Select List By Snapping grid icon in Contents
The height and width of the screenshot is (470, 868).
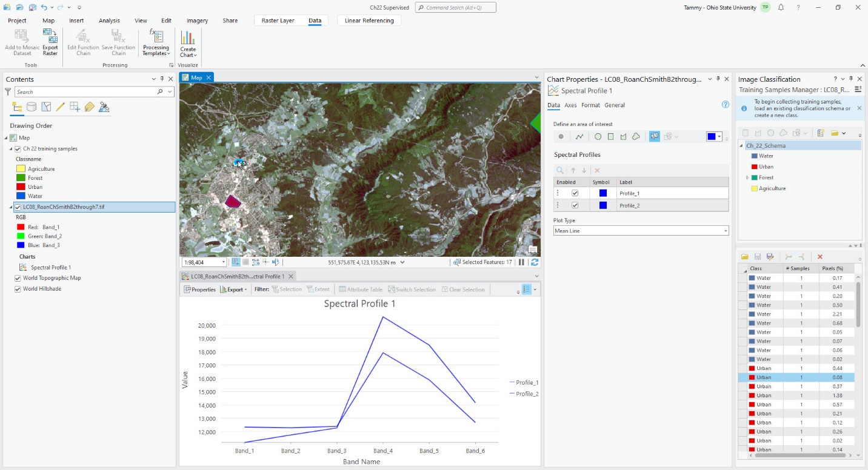tap(75, 107)
